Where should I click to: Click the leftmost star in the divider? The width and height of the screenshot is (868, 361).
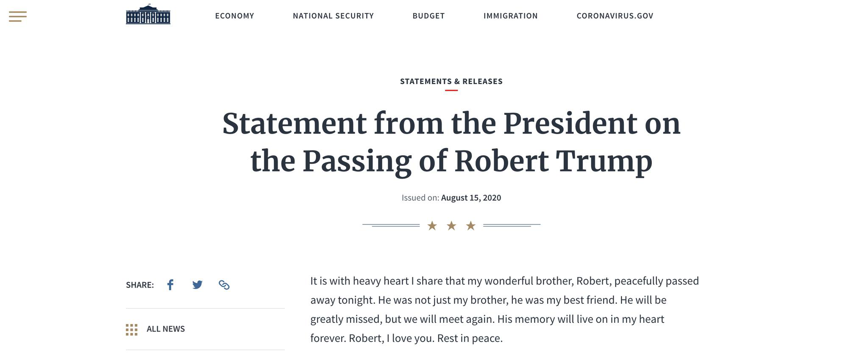[432, 226]
